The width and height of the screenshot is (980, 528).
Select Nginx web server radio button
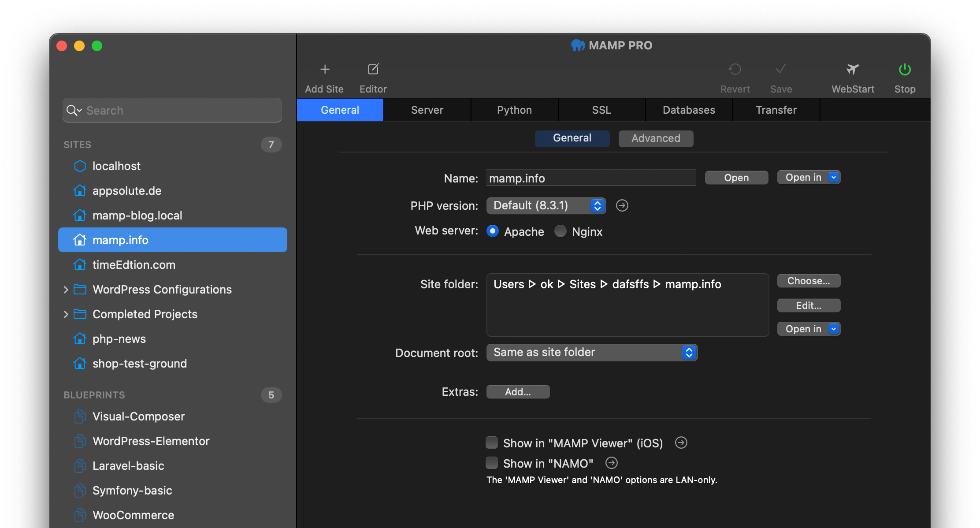(561, 231)
